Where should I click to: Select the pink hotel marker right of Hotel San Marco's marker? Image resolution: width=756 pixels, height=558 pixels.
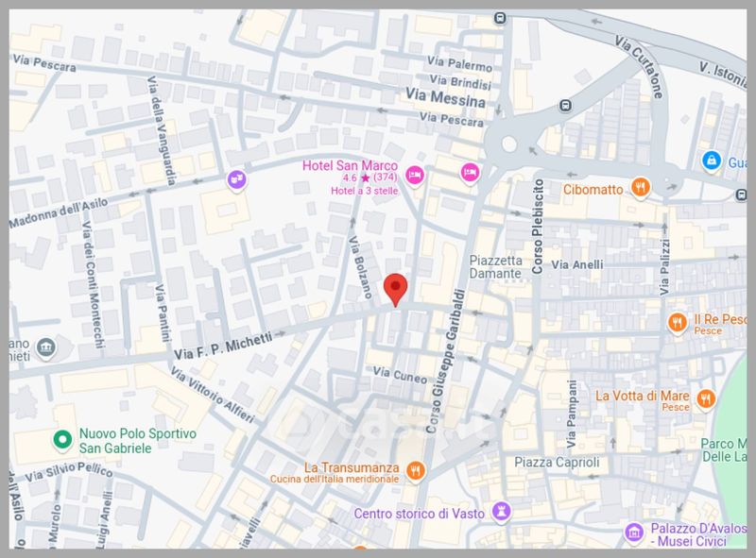470,173
